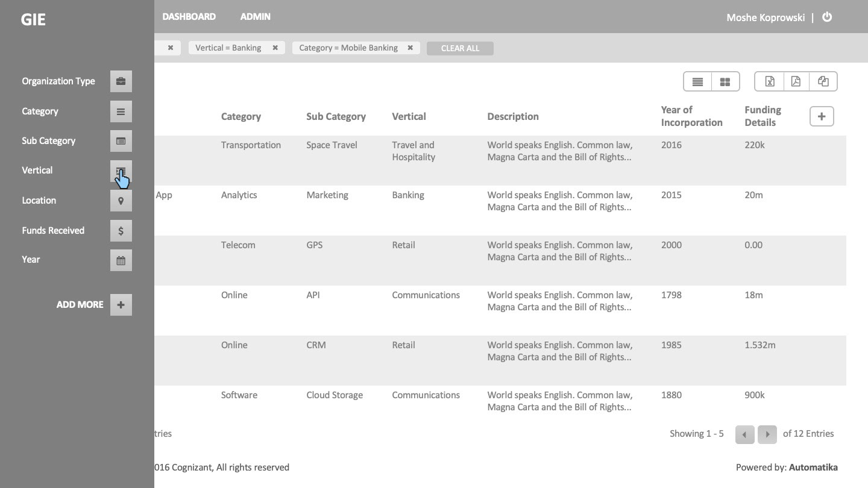Switch to grid view layout
The image size is (868, 488).
tap(725, 81)
